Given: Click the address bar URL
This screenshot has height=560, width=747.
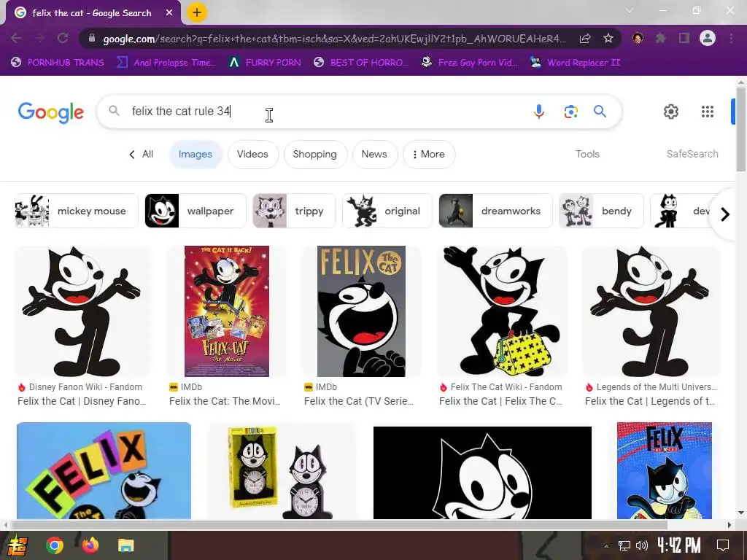Looking at the screenshot, I should (334, 39).
